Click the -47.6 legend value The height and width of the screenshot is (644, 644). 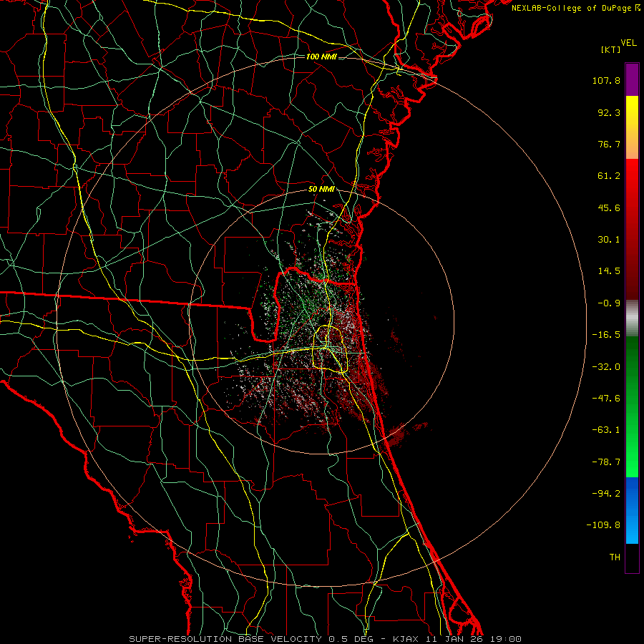point(606,399)
